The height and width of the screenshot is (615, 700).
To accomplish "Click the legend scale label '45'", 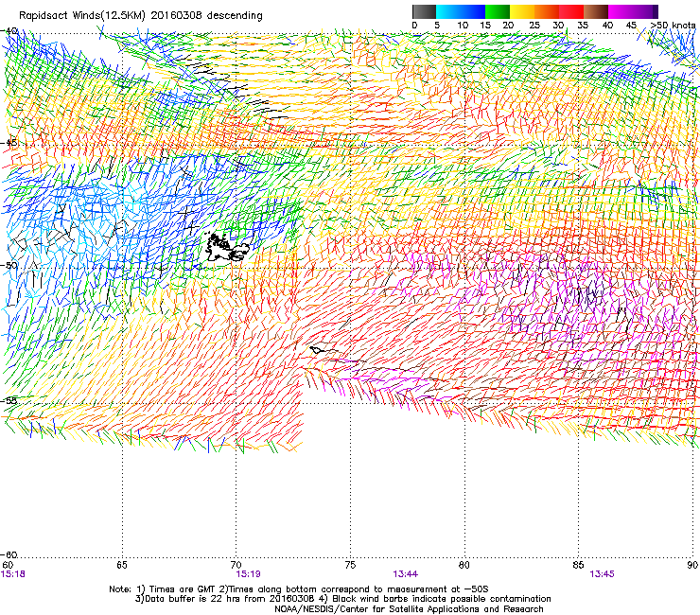I will click(631, 26).
